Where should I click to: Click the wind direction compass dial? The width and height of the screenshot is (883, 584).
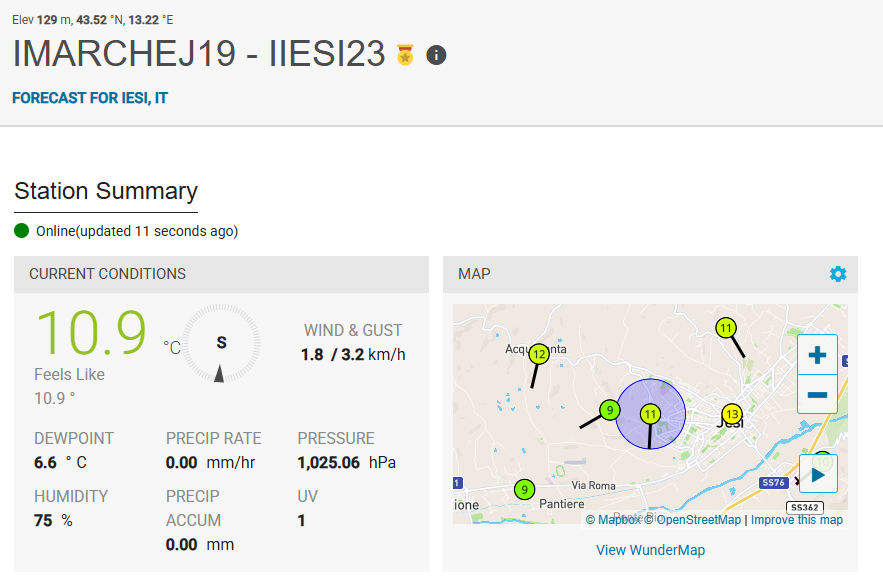(221, 344)
